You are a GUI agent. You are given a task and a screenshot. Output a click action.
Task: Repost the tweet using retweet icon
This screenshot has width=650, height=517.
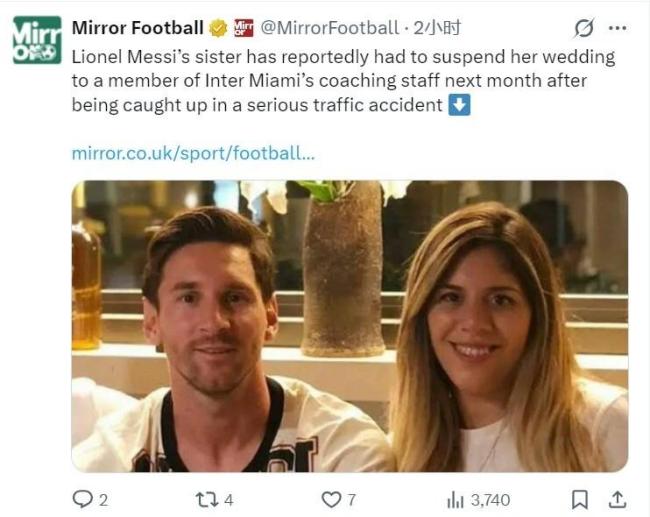click(x=204, y=498)
